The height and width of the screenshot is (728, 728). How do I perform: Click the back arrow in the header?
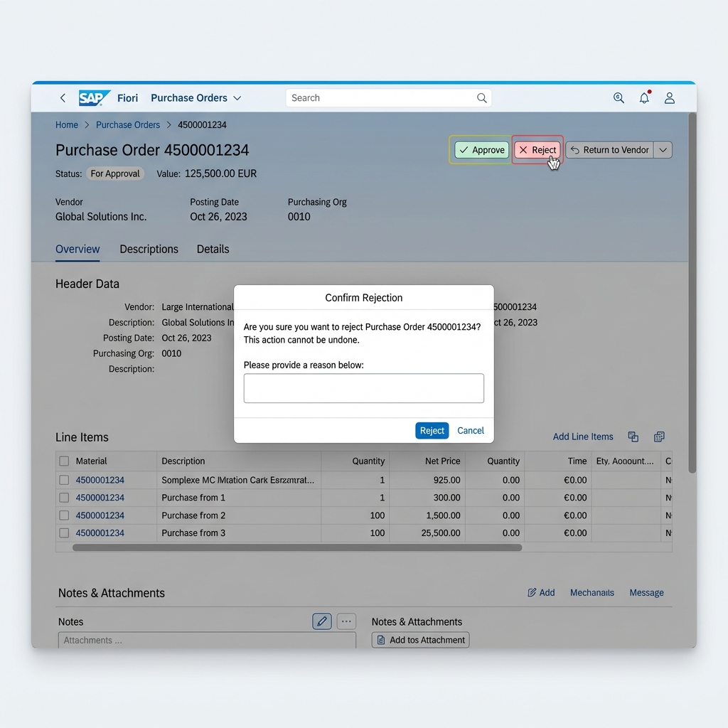63,98
